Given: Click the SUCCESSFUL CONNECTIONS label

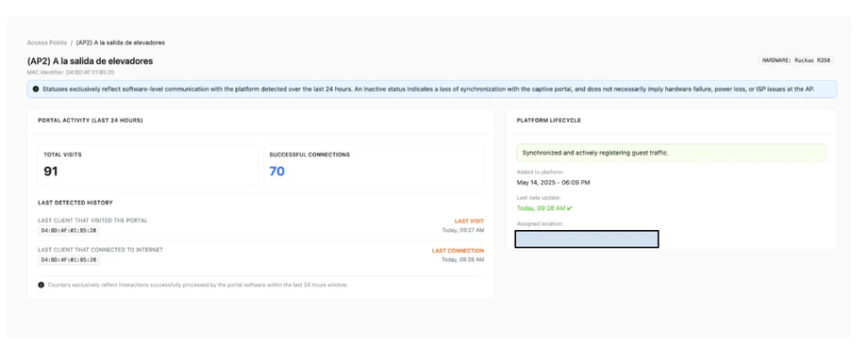Looking at the screenshot, I should [x=309, y=155].
